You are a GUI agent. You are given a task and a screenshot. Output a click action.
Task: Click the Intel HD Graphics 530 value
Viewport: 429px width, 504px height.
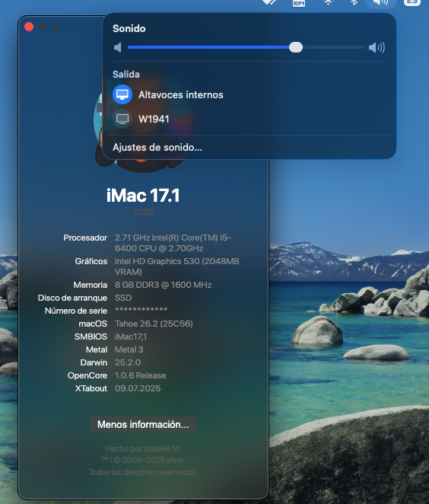click(177, 266)
